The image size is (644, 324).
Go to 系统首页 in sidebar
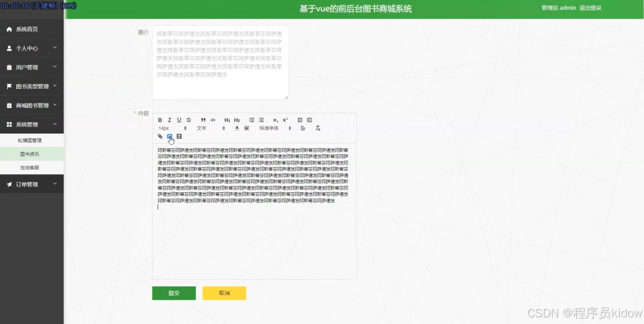coord(32,29)
